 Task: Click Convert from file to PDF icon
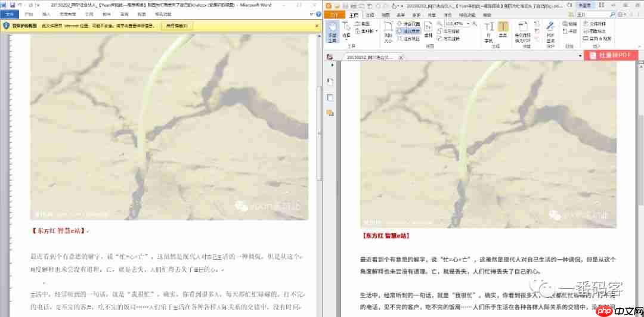coord(524,32)
